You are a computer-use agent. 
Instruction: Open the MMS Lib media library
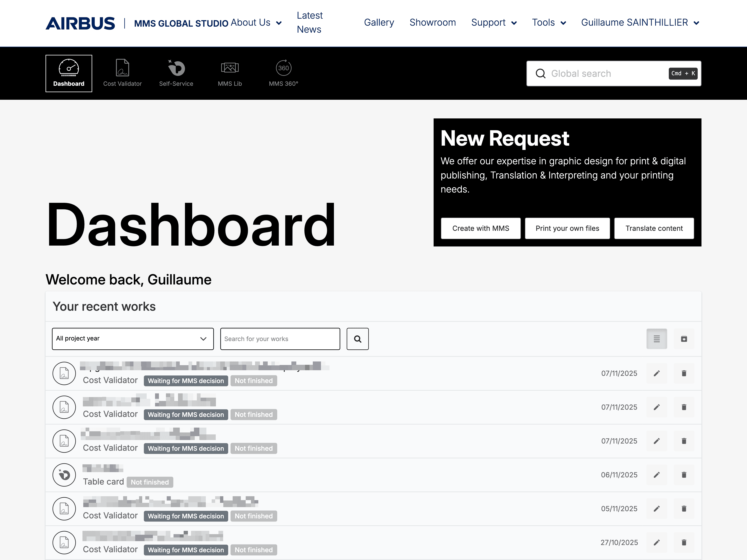[x=229, y=73]
